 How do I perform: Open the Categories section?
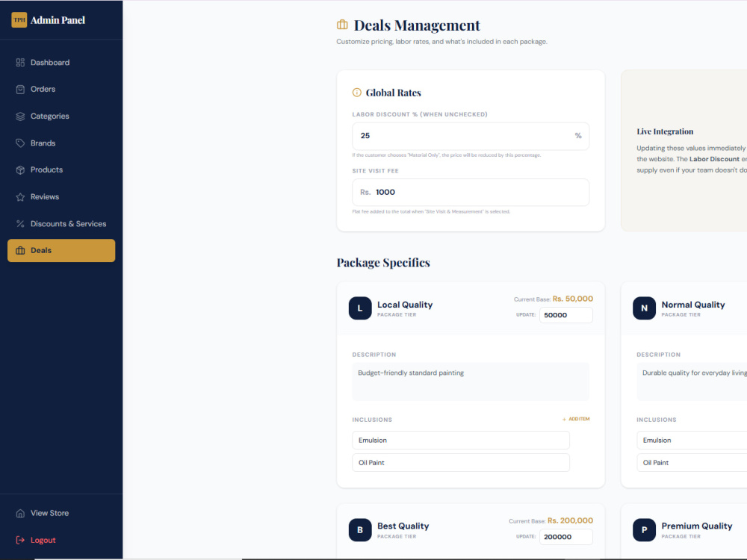(61, 116)
